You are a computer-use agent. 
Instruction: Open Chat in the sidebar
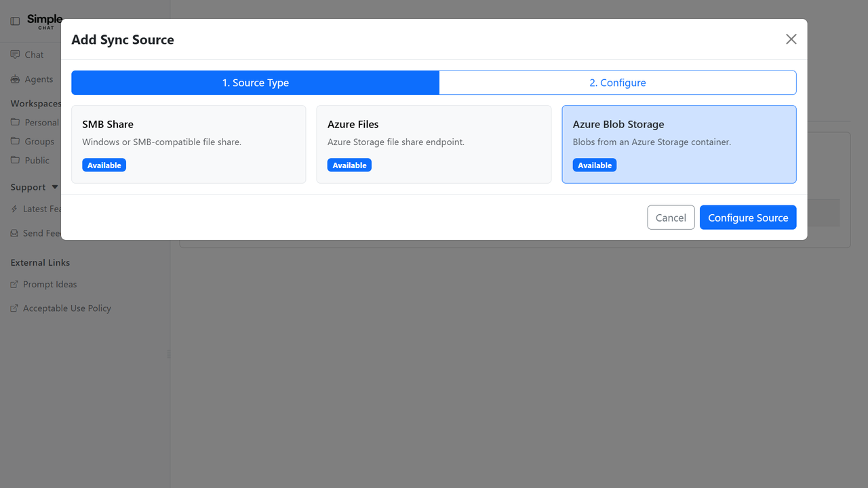[34, 55]
